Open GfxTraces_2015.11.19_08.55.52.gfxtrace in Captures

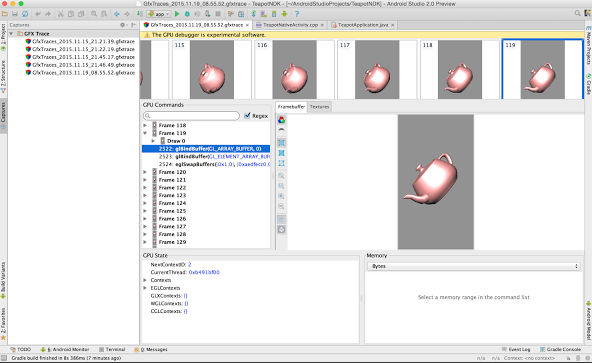[x=80, y=73]
